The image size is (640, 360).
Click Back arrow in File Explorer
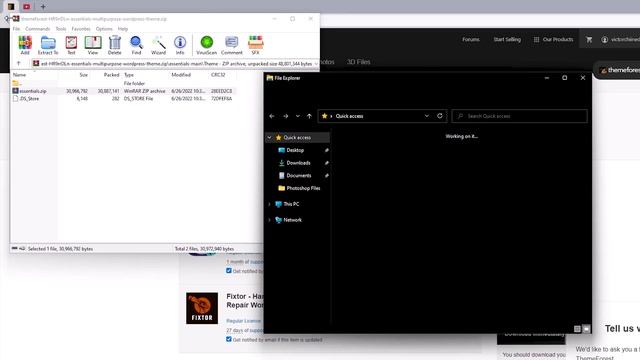pyautogui.click(x=272, y=116)
